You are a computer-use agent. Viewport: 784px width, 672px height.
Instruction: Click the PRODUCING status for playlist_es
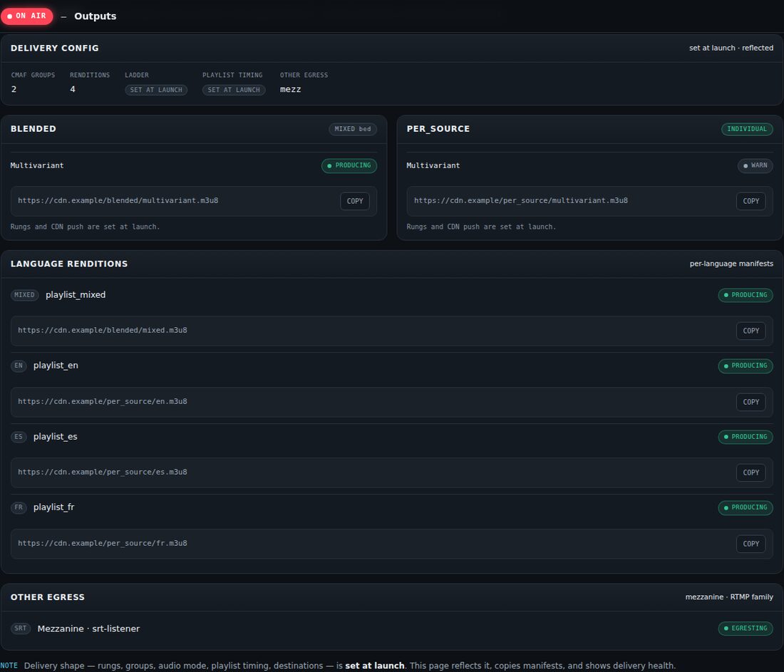746,437
